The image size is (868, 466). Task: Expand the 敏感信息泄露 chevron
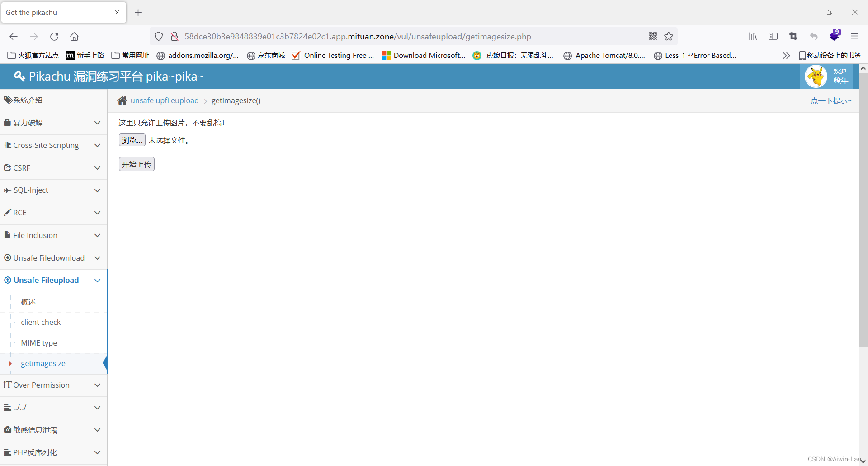pos(97,430)
